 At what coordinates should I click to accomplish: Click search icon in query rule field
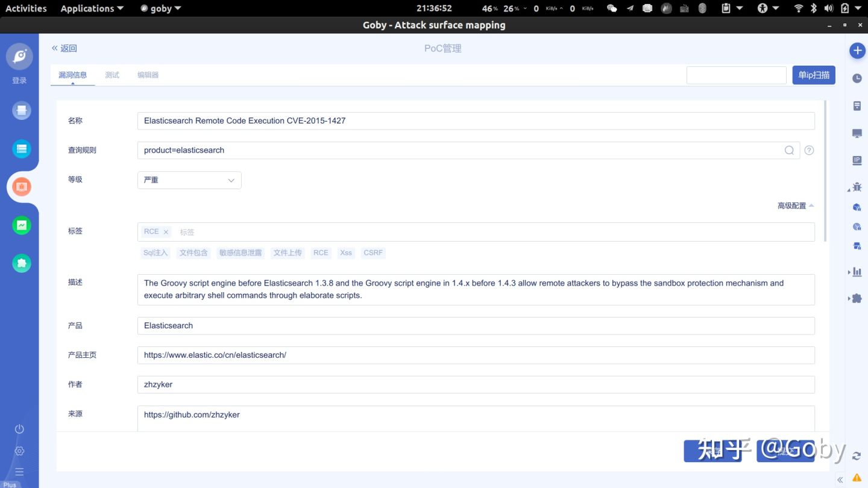click(789, 151)
